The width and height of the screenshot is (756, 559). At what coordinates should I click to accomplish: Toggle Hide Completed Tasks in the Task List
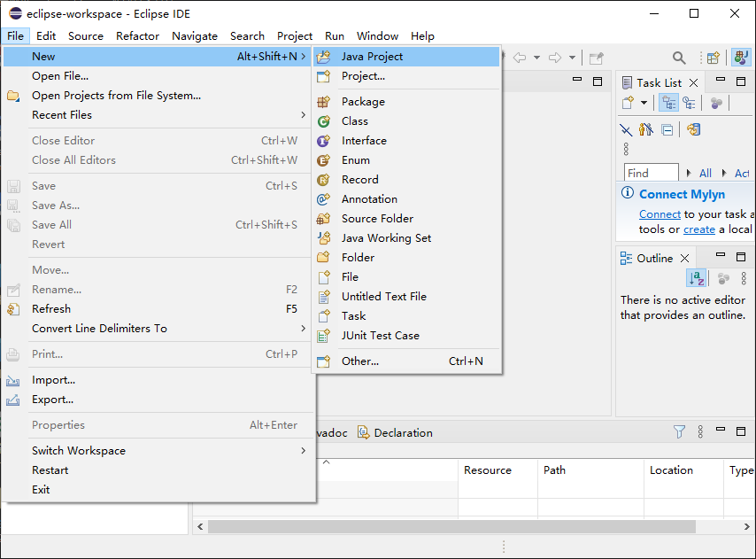pos(626,129)
